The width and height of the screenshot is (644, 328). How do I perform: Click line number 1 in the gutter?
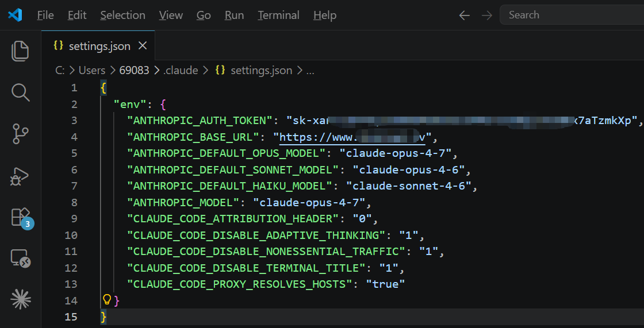(x=74, y=87)
